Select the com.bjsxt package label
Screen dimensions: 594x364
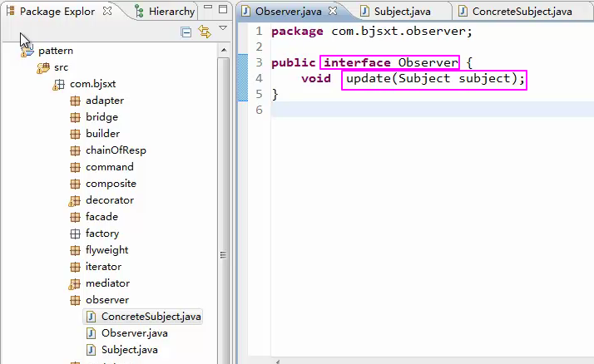(x=93, y=84)
